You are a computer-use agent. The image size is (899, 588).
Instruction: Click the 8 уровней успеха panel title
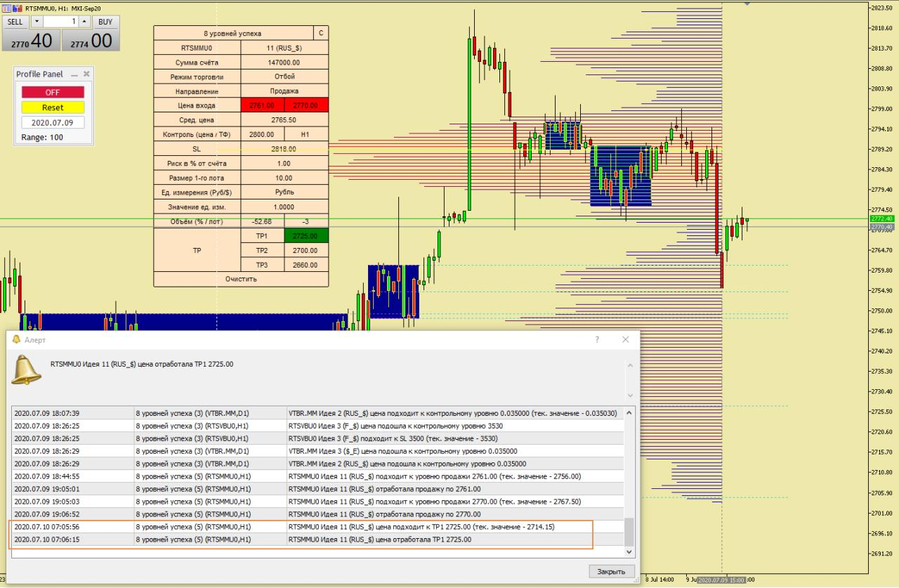[x=233, y=33]
